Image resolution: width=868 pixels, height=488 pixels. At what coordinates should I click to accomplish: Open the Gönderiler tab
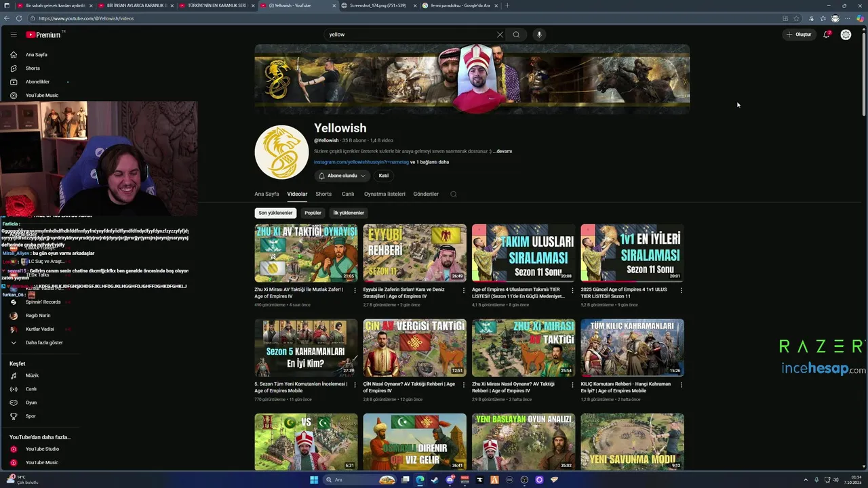click(426, 194)
